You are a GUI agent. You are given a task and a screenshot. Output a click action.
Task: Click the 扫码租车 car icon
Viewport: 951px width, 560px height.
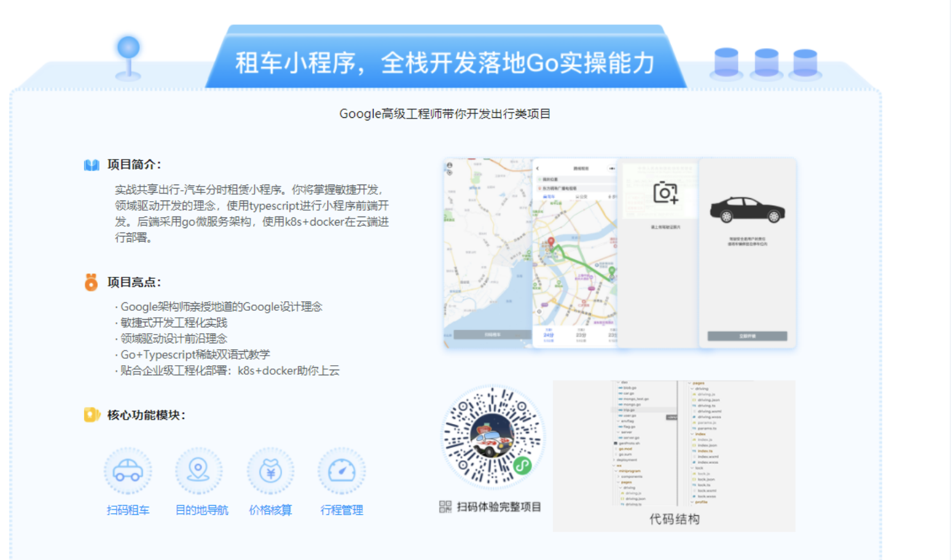(x=128, y=471)
